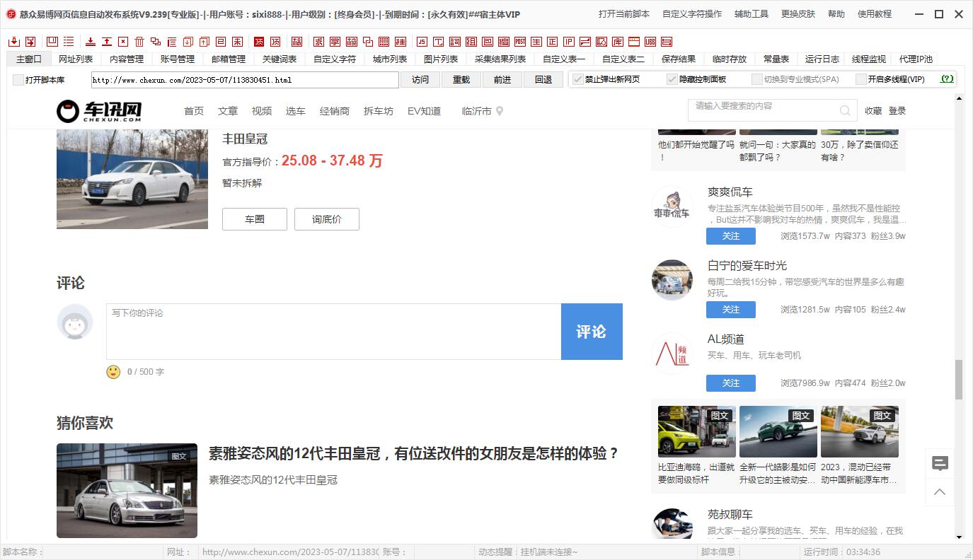This screenshot has height=560, width=973.
Task: Click the 正 regex toolbar icon
Action: point(552,42)
